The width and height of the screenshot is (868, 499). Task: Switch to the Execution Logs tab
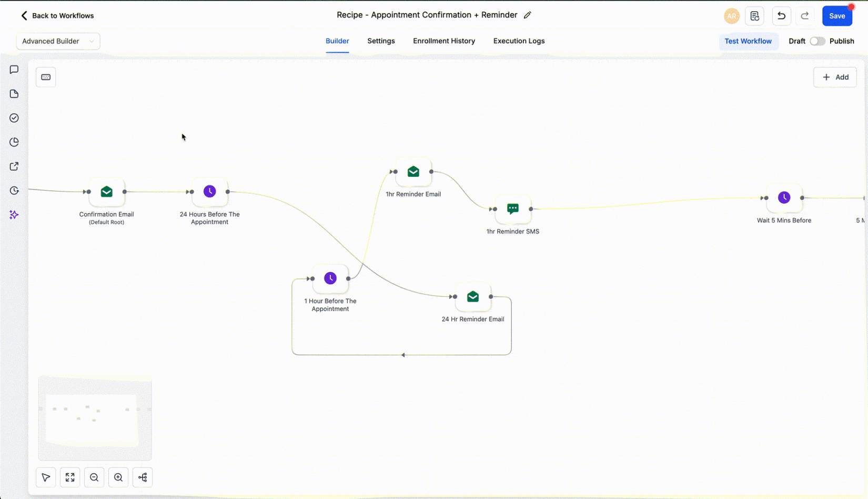click(519, 41)
